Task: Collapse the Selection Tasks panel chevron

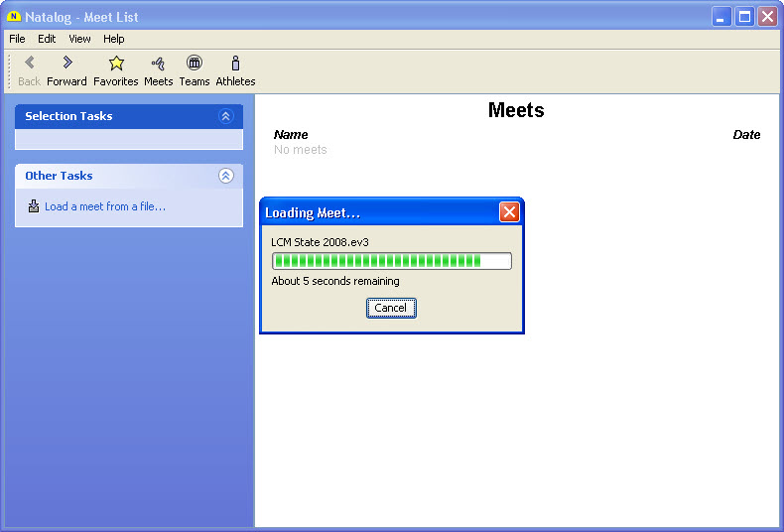Action: tap(225, 116)
